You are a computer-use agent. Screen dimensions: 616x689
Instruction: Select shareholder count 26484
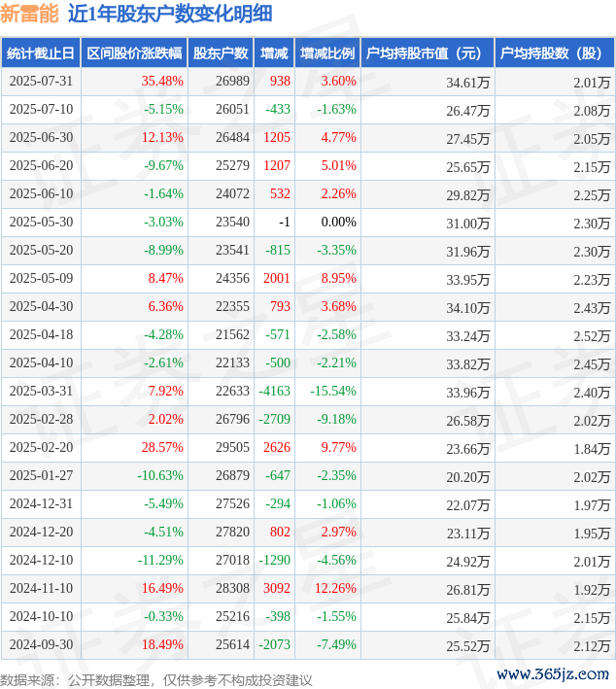pos(232,138)
